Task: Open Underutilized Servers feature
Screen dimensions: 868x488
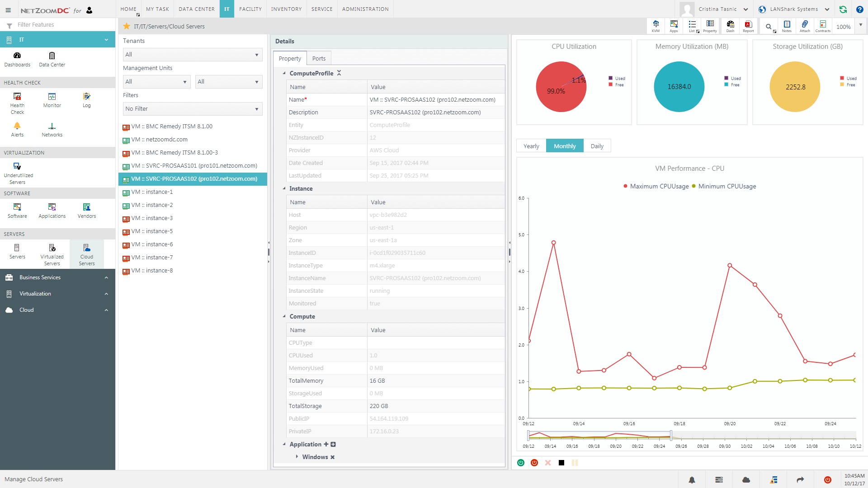Action: pyautogui.click(x=18, y=173)
